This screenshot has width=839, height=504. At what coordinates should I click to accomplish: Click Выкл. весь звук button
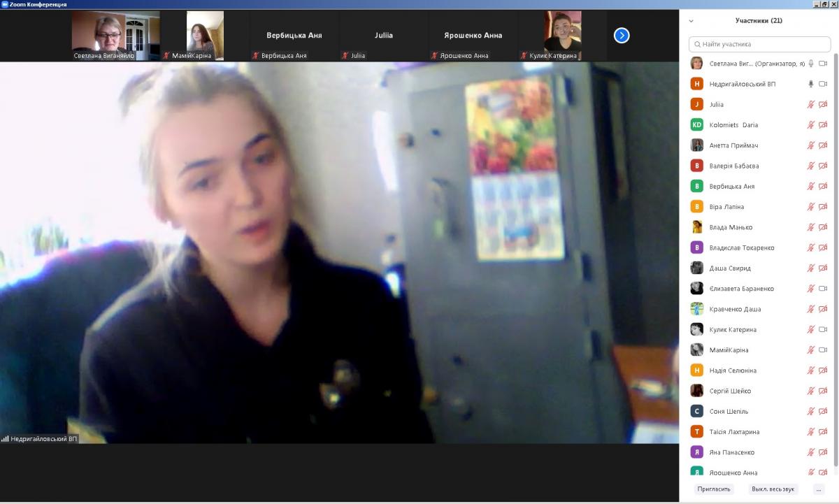click(x=773, y=489)
